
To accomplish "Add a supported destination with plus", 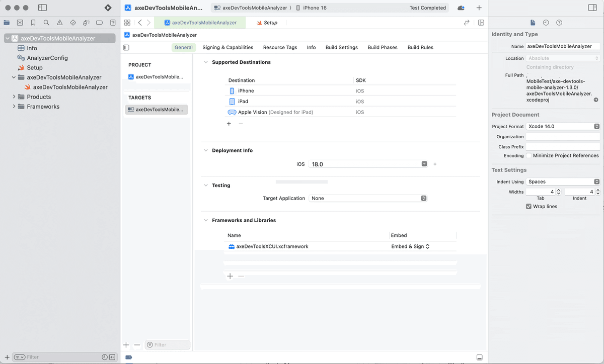I will (x=229, y=124).
